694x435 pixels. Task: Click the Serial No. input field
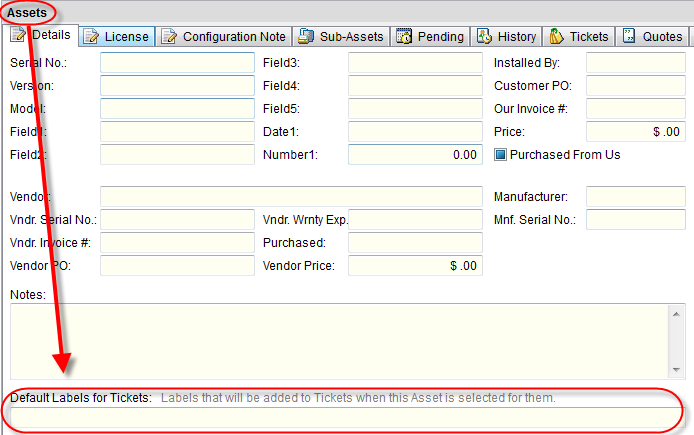click(x=177, y=63)
